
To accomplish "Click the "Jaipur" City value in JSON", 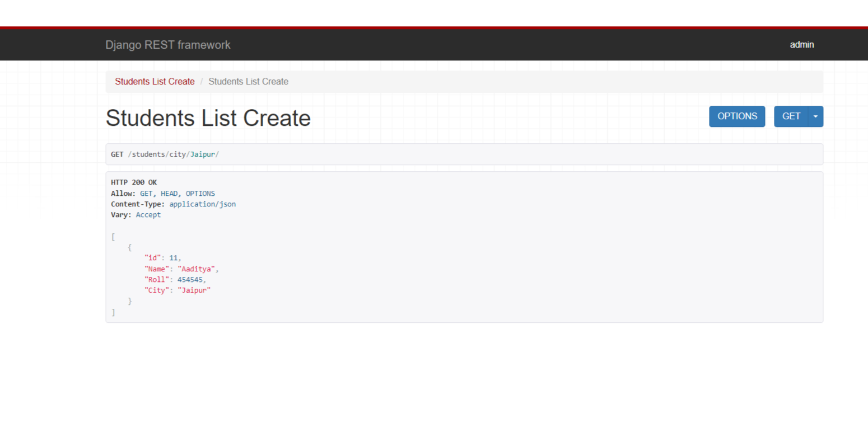I will (x=194, y=290).
